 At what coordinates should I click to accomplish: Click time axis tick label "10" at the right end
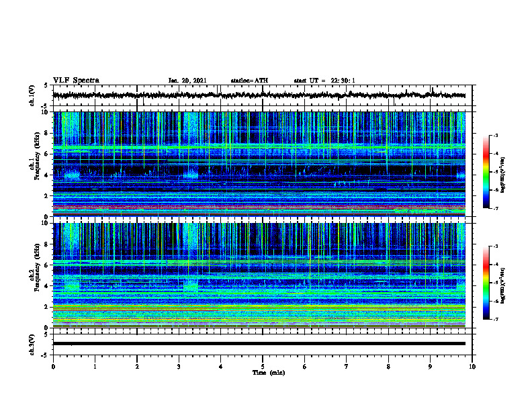472,367
